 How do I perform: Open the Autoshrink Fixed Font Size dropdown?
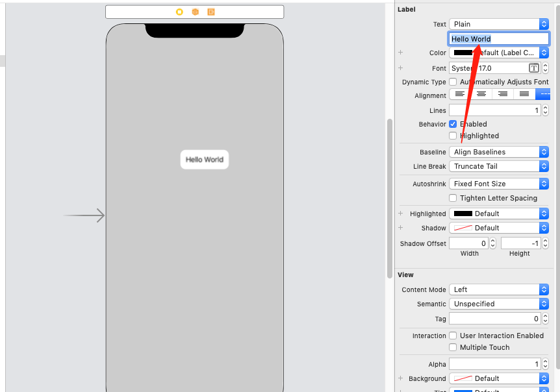499,184
